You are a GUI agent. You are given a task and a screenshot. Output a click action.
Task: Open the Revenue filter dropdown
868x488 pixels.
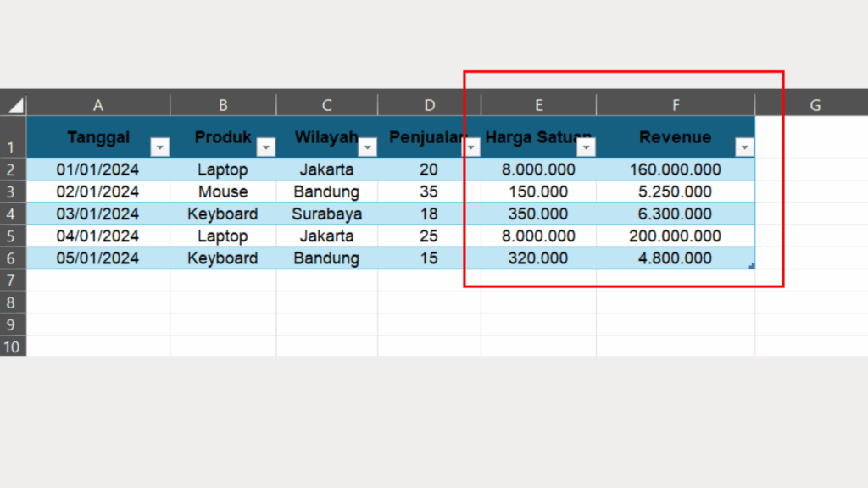[x=744, y=147]
